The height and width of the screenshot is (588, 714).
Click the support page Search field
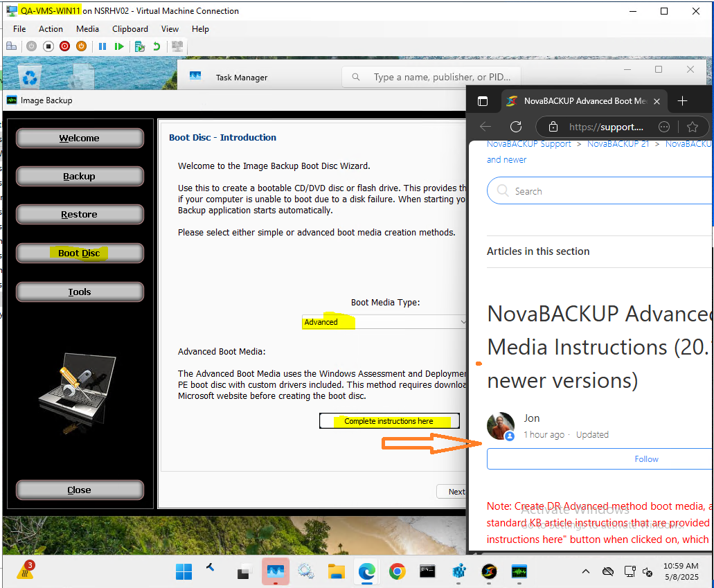[x=600, y=191]
